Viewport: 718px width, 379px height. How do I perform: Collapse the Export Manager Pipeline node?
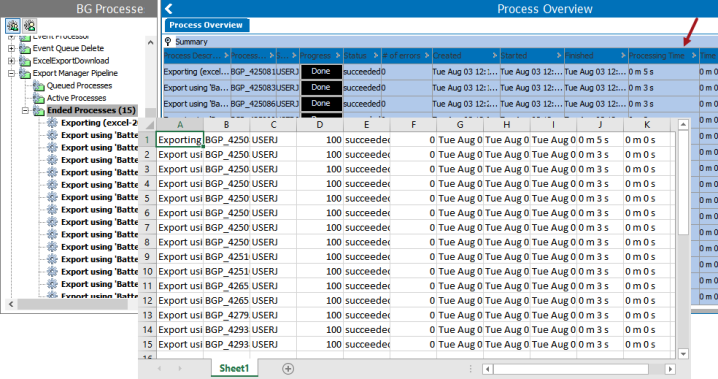11,73
